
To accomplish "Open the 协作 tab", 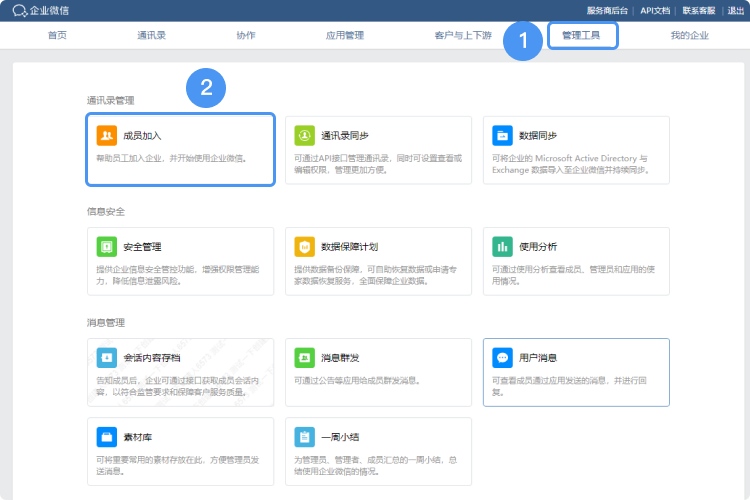I will pyautogui.click(x=246, y=35).
